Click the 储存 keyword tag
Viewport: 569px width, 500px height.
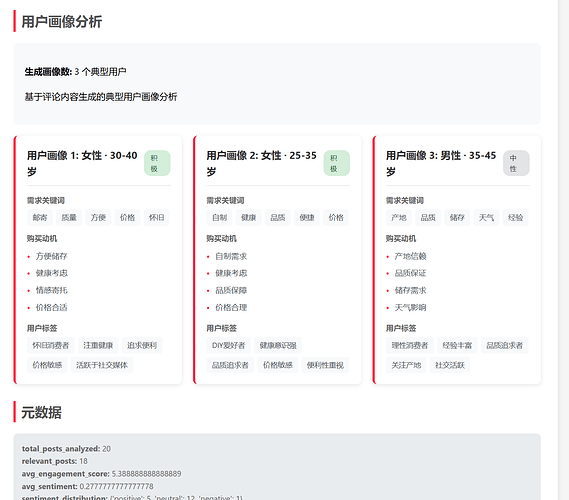coord(457,218)
